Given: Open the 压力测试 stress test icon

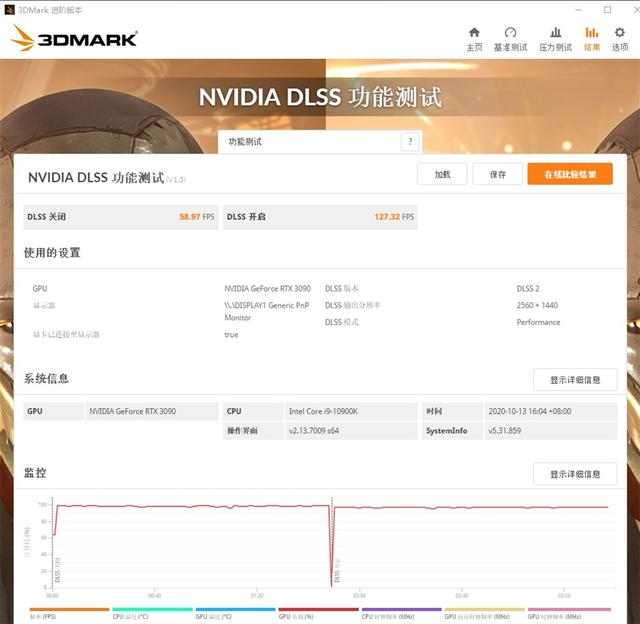Looking at the screenshot, I should click(555, 39).
